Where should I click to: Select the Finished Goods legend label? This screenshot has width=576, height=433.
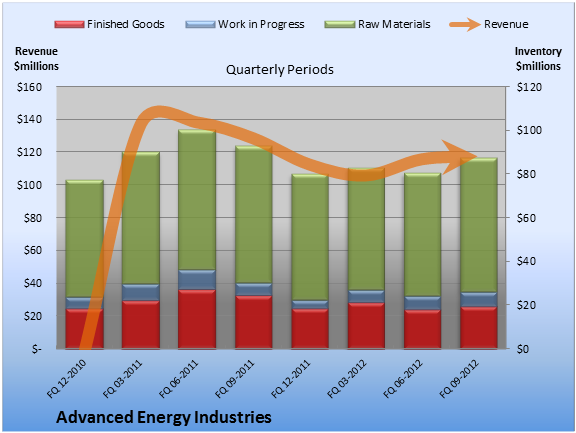click(126, 24)
